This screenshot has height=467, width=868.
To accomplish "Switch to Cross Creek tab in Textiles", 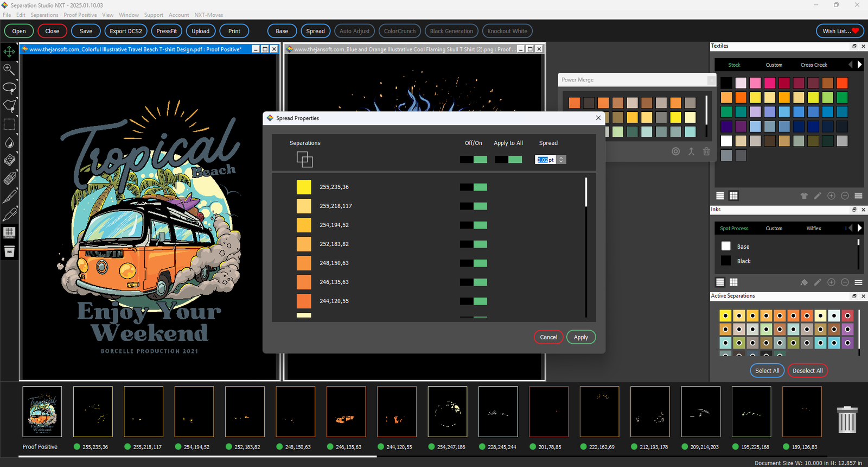I will click(x=814, y=65).
